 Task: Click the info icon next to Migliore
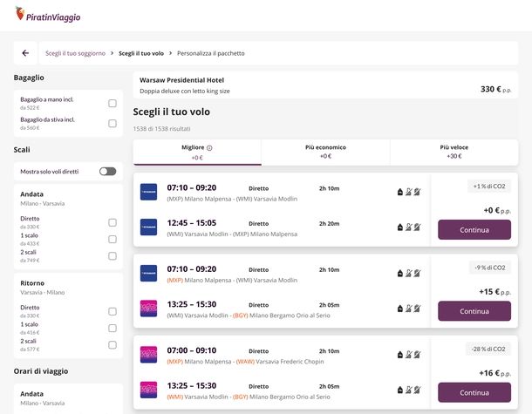(209, 148)
